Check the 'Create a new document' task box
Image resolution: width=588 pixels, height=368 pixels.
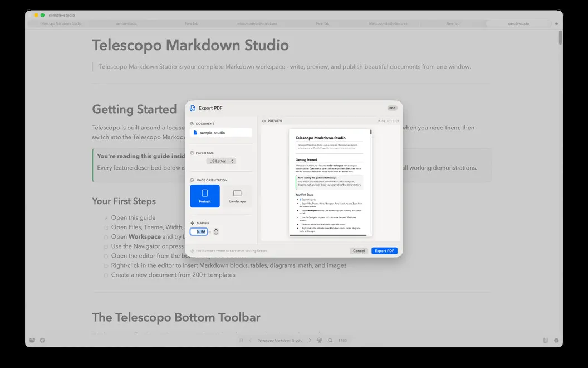pyautogui.click(x=106, y=275)
